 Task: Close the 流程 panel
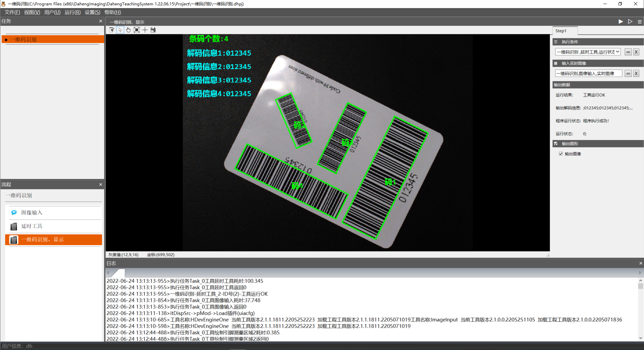(101, 184)
